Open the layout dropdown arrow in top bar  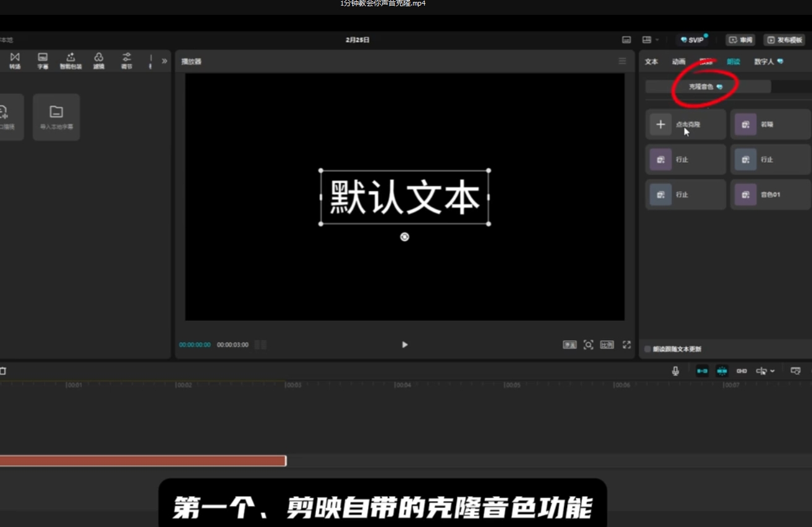click(x=657, y=40)
